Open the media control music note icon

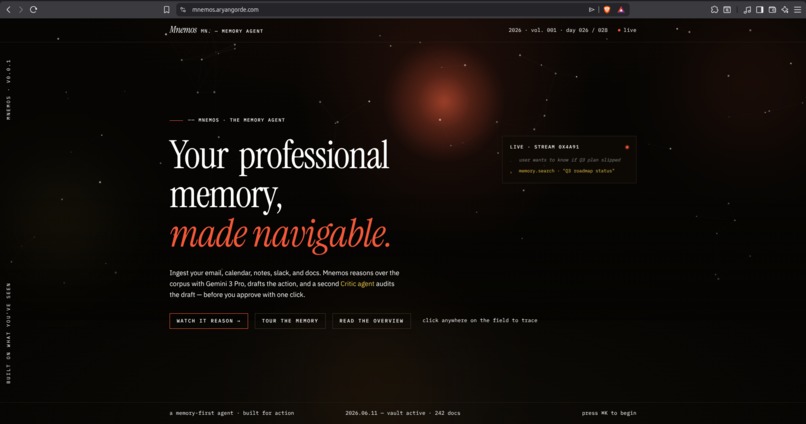pyautogui.click(x=747, y=9)
